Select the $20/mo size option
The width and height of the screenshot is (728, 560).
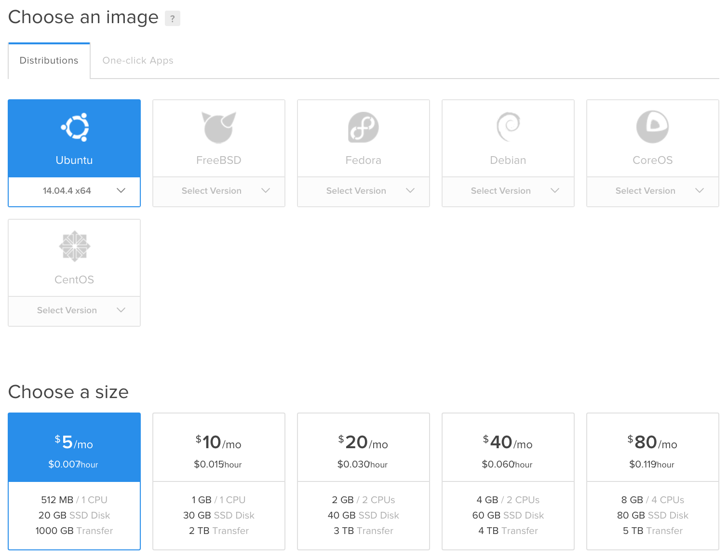point(364,480)
